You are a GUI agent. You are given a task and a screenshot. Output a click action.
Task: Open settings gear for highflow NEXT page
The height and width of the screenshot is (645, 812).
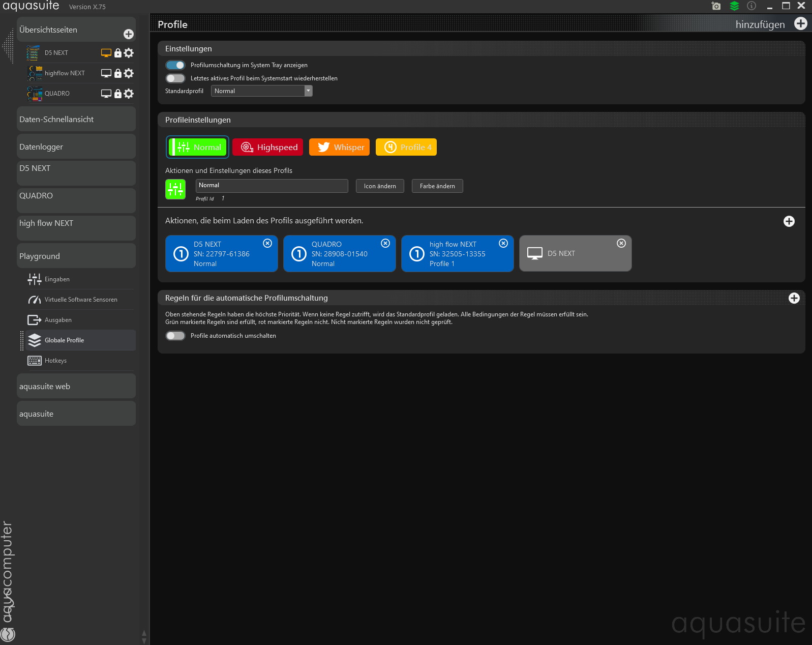click(129, 73)
